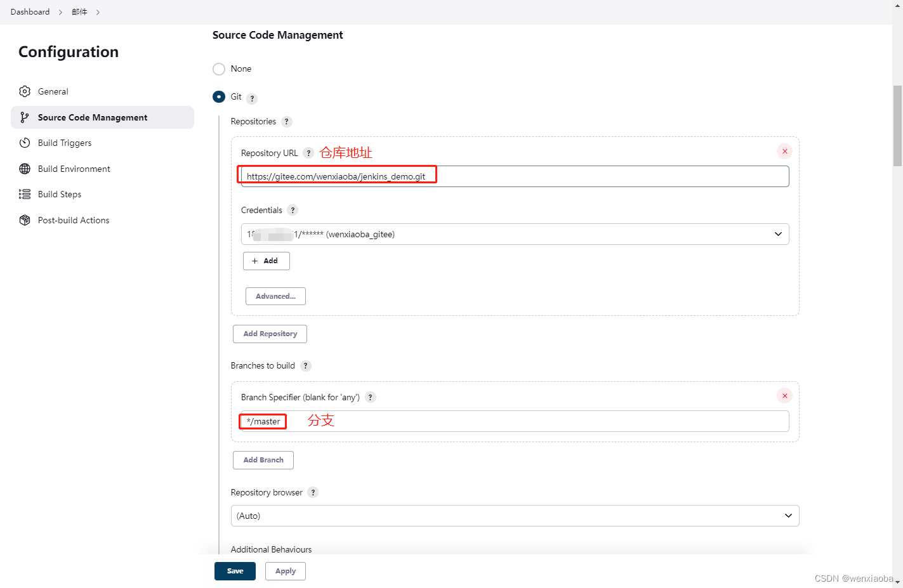
Task: Click into the Repository URL field
Action: click(515, 176)
